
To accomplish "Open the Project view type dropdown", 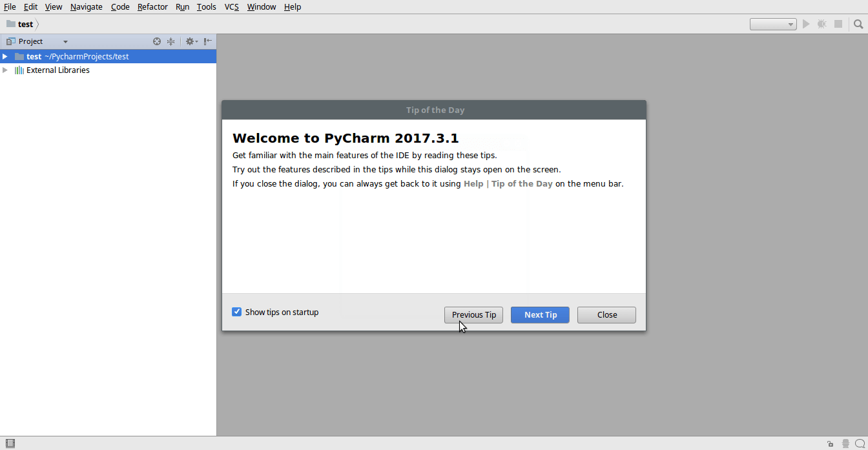I will (65, 41).
